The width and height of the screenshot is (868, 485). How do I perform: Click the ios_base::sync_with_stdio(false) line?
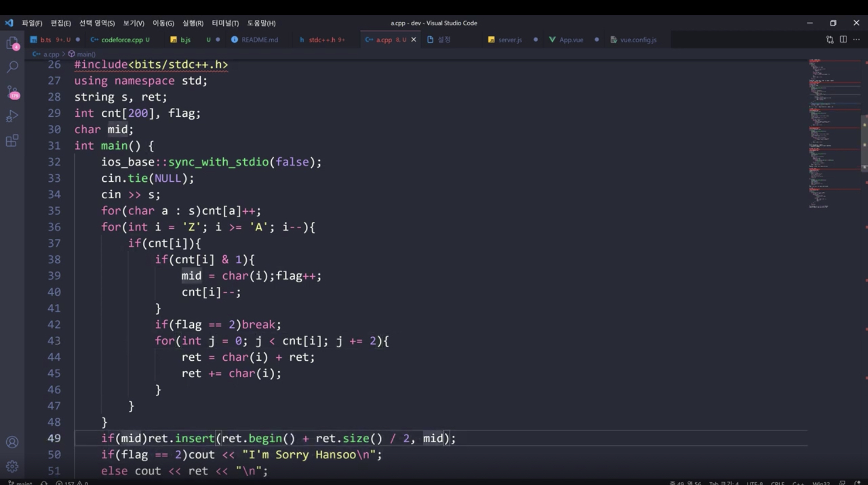pos(211,162)
